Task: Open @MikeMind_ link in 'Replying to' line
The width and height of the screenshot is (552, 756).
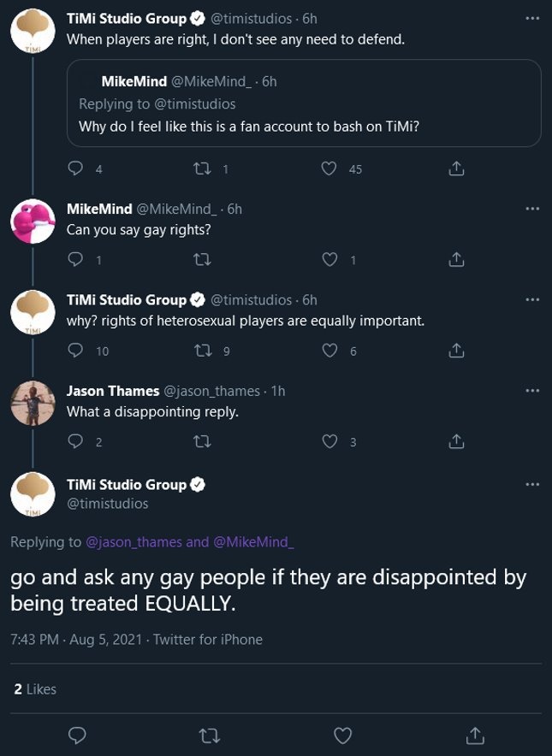Action: (253, 541)
